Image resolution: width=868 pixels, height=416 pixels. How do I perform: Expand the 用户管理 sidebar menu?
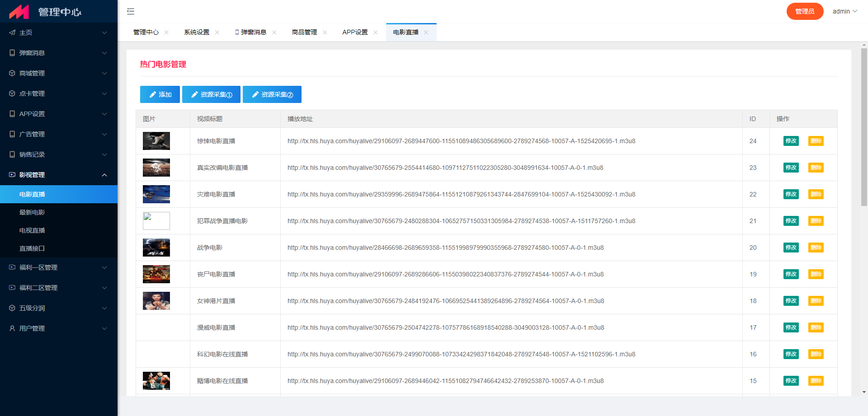[x=59, y=328]
